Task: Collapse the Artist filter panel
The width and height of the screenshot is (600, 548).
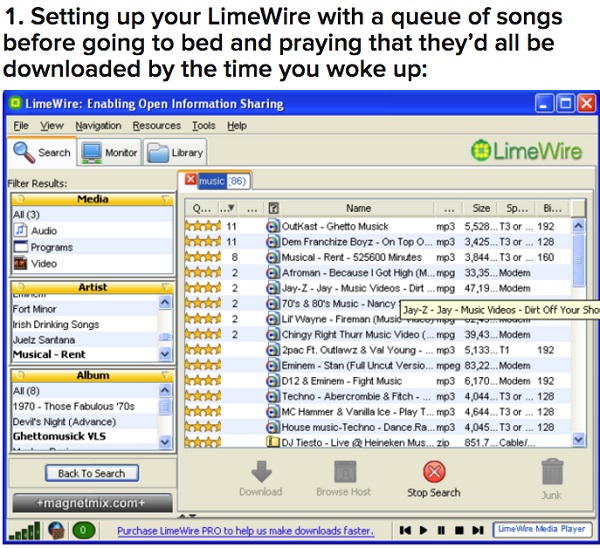Action: pos(165,288)
